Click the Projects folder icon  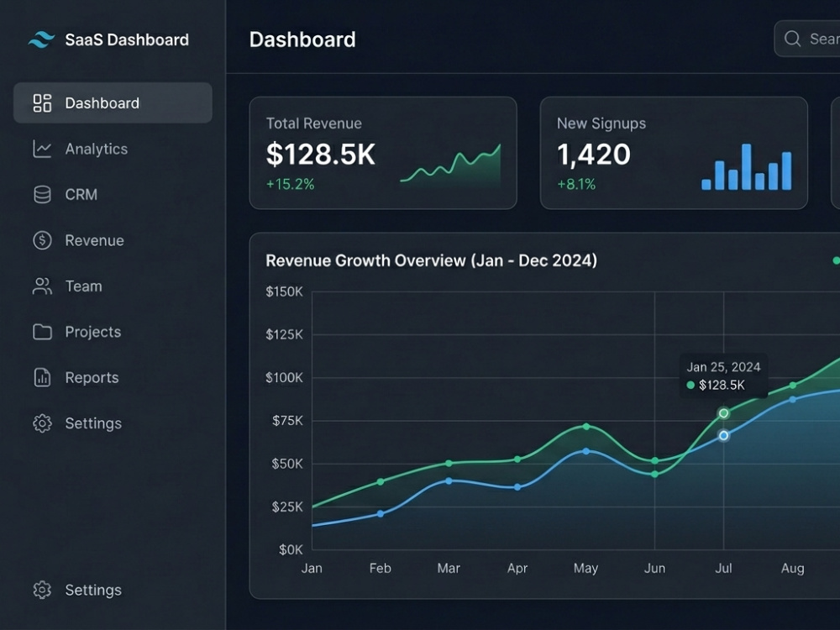(x=42, y=332)
